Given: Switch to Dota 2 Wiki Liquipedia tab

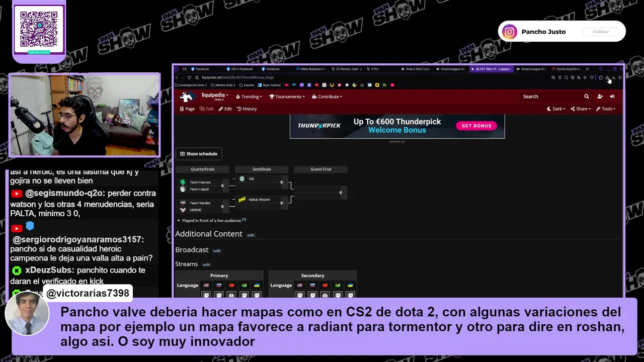Looking at the screenshot, I should coord(417,69).
